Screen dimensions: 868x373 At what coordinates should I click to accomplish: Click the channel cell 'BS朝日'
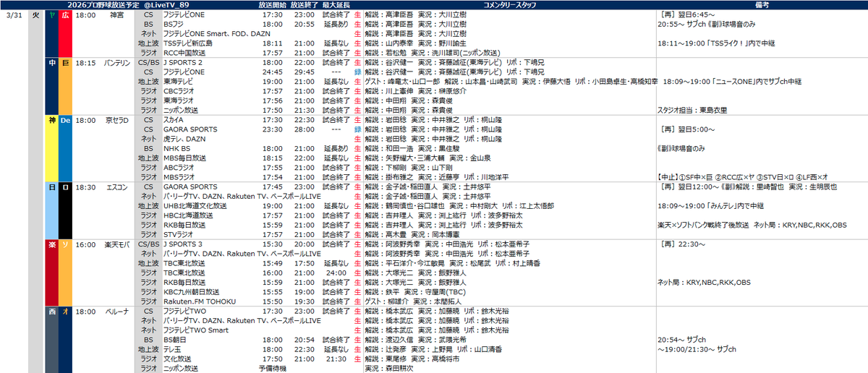tap(174, 339)
